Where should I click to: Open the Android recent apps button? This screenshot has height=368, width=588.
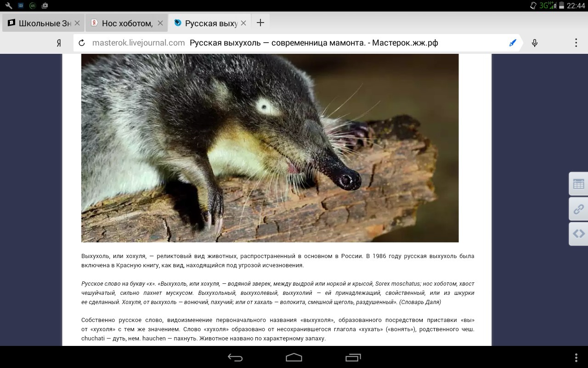click(353, 357)
